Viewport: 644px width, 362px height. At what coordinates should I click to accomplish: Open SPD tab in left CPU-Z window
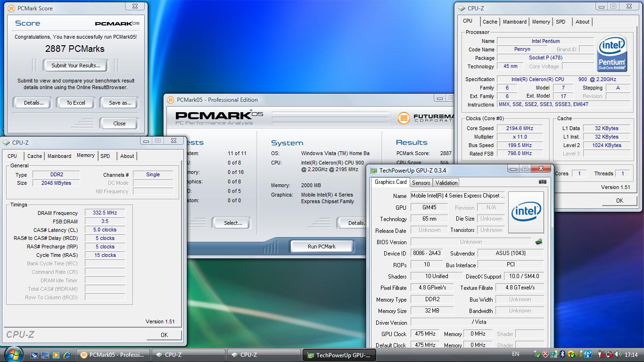click(x=105, y=156)
